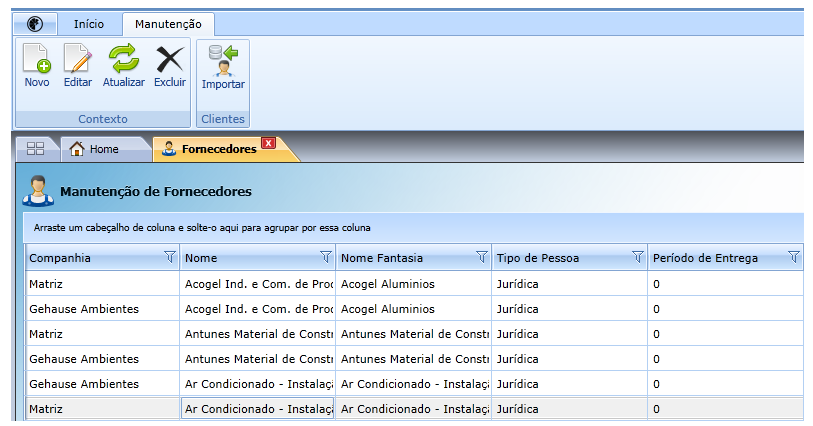Click Ar Condicionado fantasia in Gehause row
This screenshot has width=813, height=426.
[414, 384]
